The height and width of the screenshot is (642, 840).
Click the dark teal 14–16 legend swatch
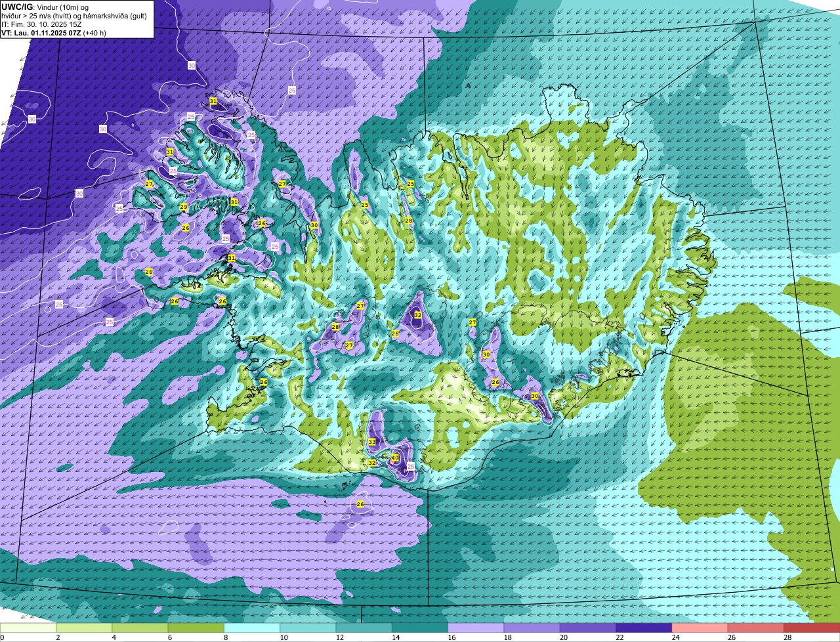420,628
